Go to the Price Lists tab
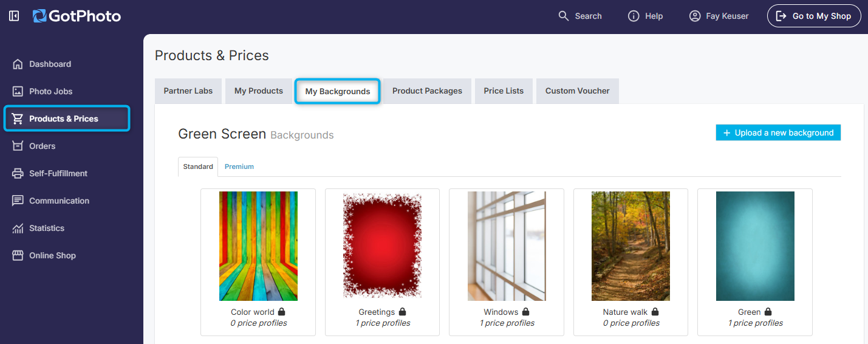The width and height of the screenshot is (868, 344). click(x=504, y=91)
